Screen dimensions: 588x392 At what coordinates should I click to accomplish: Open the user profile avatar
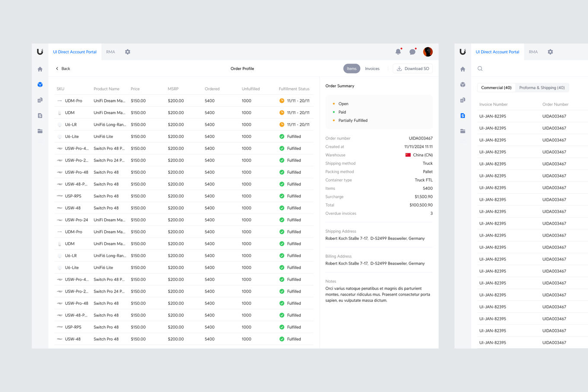click(428, 52)
